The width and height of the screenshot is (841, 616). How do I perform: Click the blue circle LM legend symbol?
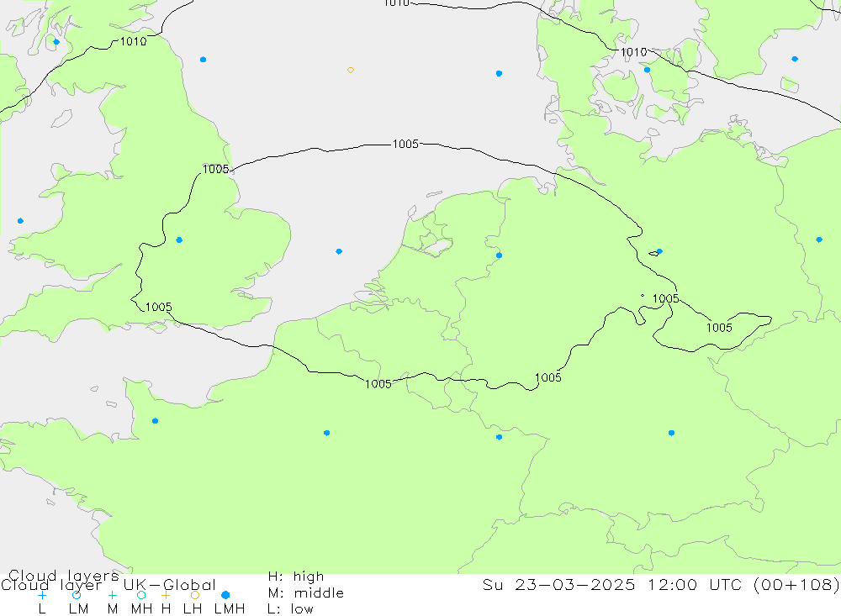coord(77,595)
